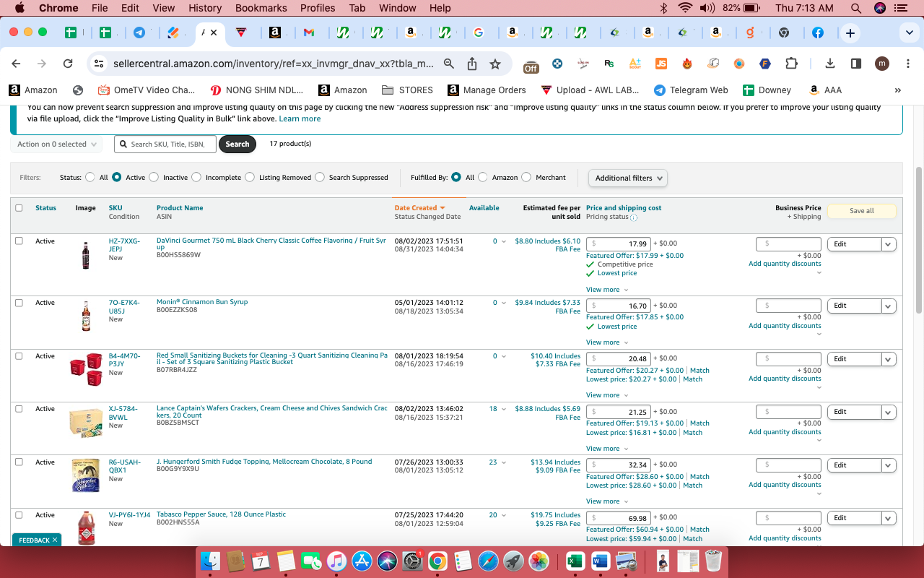Screen dimensions: 924x578
Task: Expand View more for Lance Wafers row
Action: click(607, 449)
